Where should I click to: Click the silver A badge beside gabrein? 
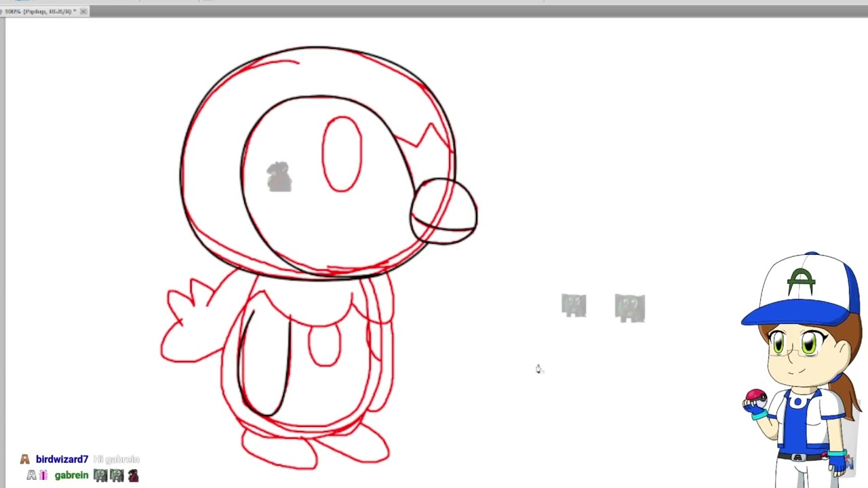(31, 476)
